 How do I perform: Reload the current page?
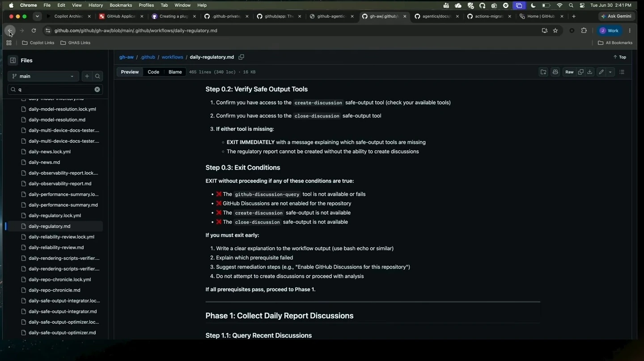34,30
